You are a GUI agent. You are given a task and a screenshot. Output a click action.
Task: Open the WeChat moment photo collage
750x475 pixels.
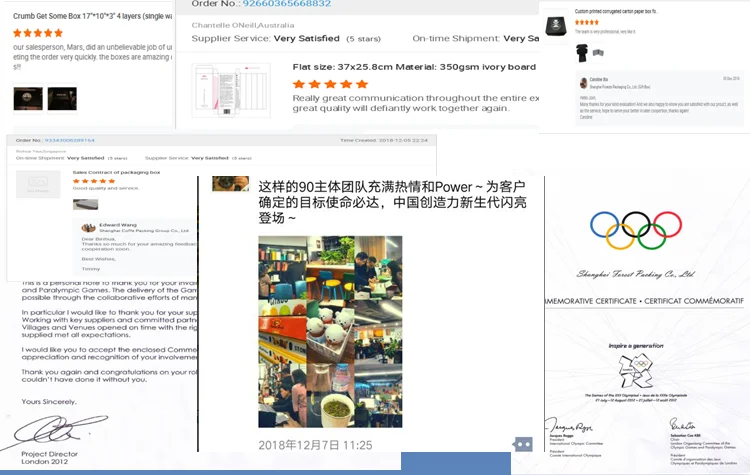click(x=330, y=331)
